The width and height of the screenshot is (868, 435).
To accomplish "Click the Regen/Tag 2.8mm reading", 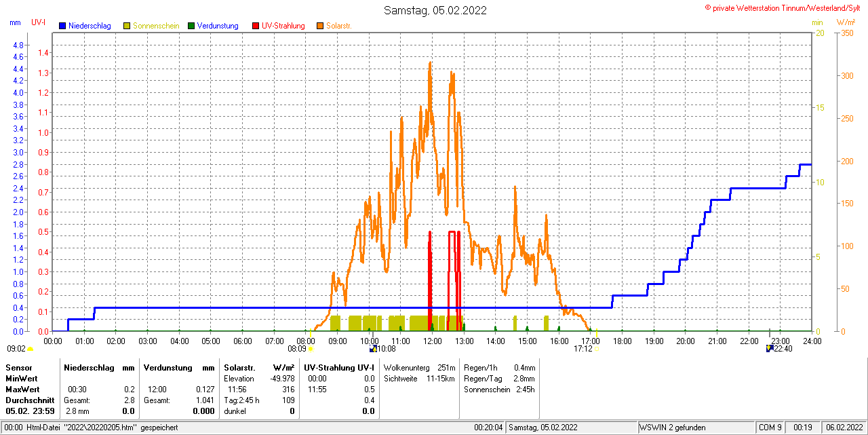I will [499, 378].
